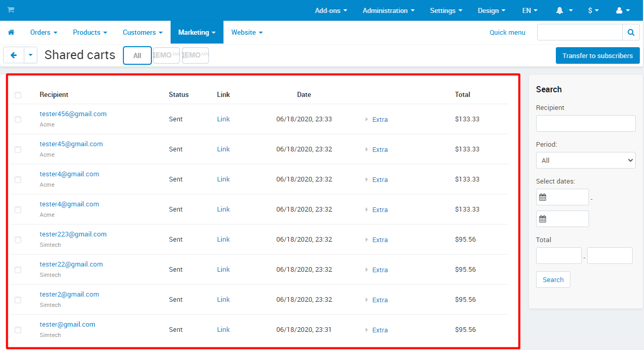Open the Period dropdown set to All
The height and width of the screenshot is (350, 644).
(x=585, y=160)
